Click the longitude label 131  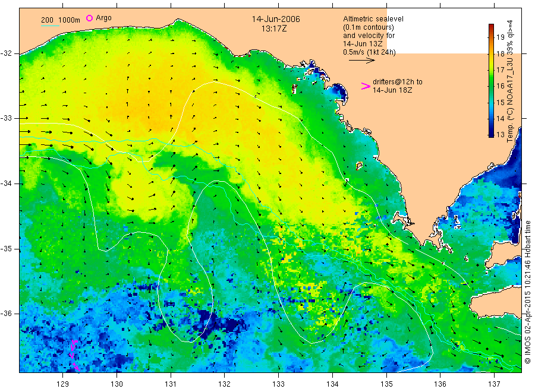pyautogui.click(x=171, y=384)
